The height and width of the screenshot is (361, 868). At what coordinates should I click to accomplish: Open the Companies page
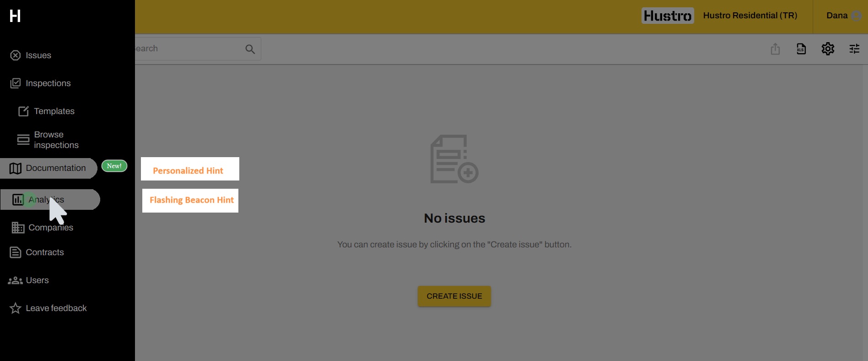50,228
